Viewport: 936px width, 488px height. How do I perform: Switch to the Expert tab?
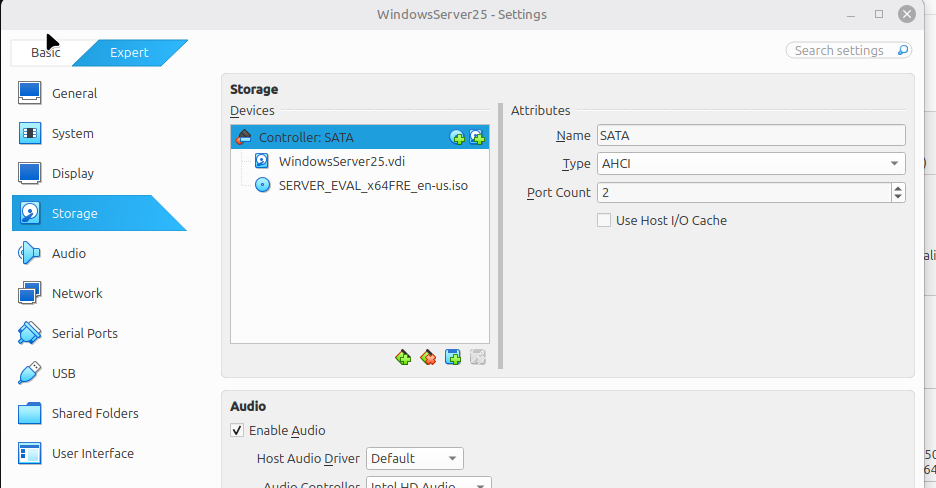pos(130,52)
